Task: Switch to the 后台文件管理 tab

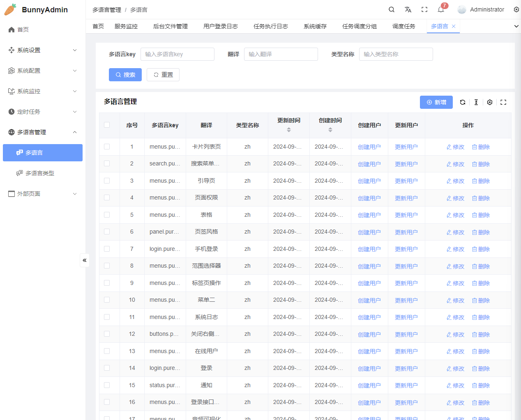Action: click(171, 26)
